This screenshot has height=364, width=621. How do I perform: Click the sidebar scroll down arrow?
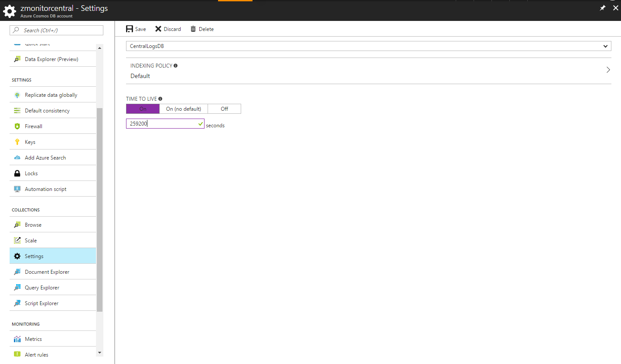tap(99, 352)
